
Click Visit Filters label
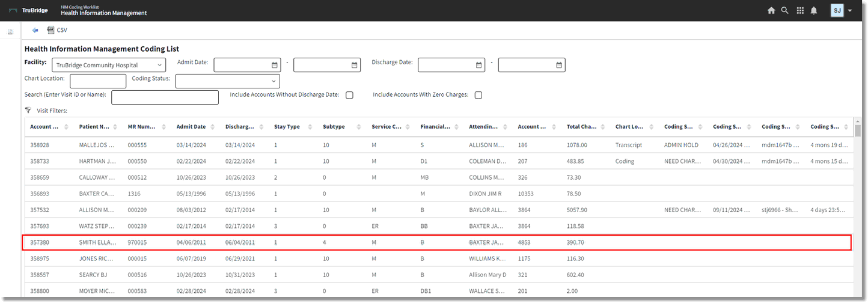pos(52,111)
